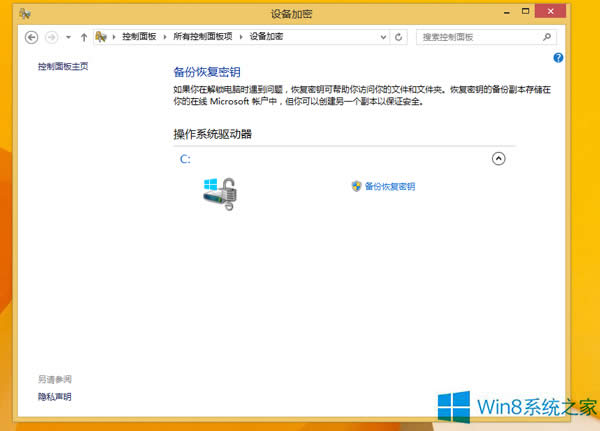This screenshot has height=431, width=600.
Task: Click the window icon in title bar
Action: (x=25, y=14)
